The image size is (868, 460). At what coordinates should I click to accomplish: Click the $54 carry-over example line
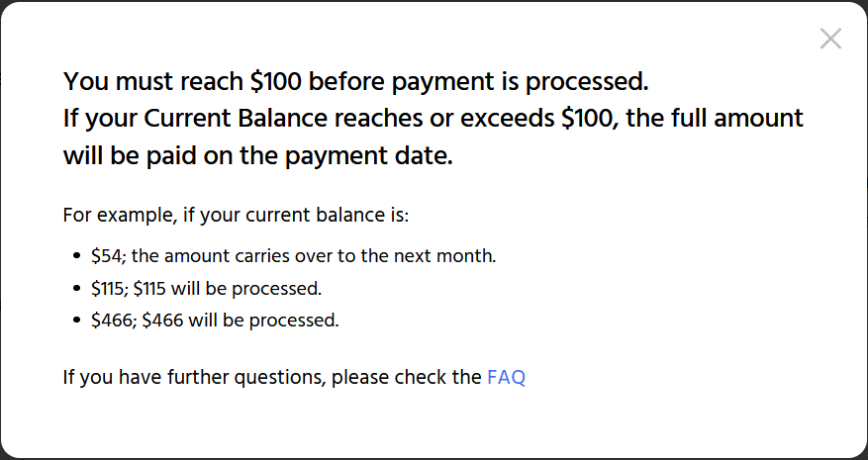coord(293,256)
